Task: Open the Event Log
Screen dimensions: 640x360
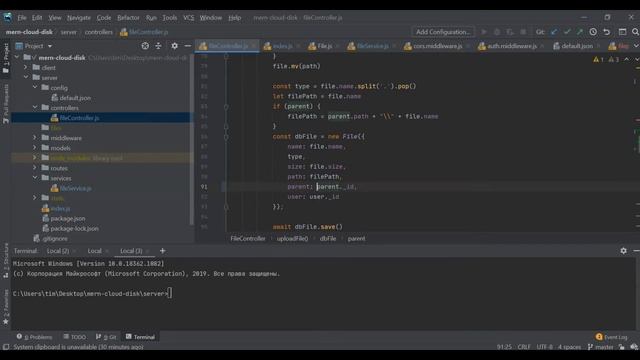Action: coord(611,337)
